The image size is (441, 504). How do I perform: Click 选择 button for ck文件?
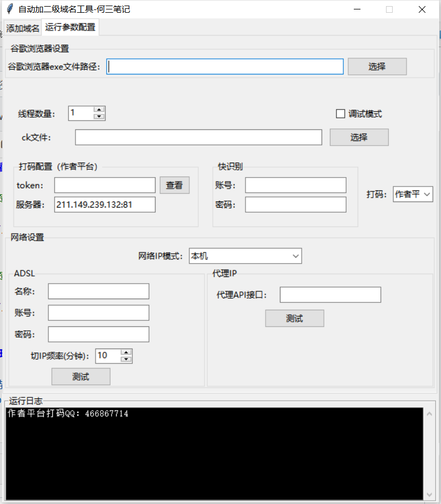coord(359,137)
